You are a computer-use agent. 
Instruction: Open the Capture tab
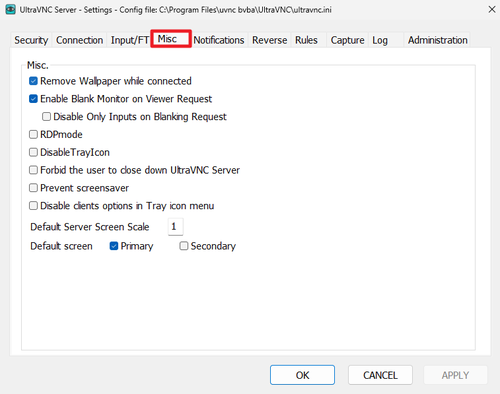coord(347,40)
